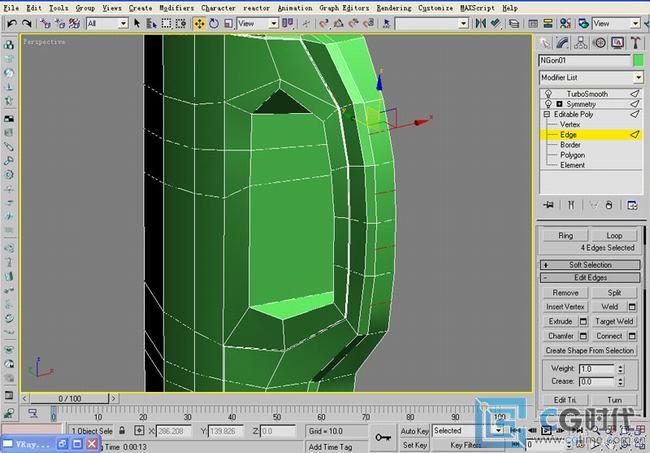
Task: Activate the Select and Rotate tool
Action: (x=214, y=24)
